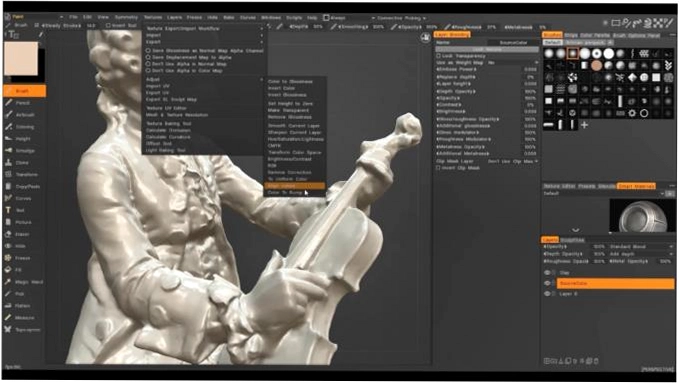Tick the Invert Clip Mask checkbox
Screen dimensions: 679x383
coord(438,168)
